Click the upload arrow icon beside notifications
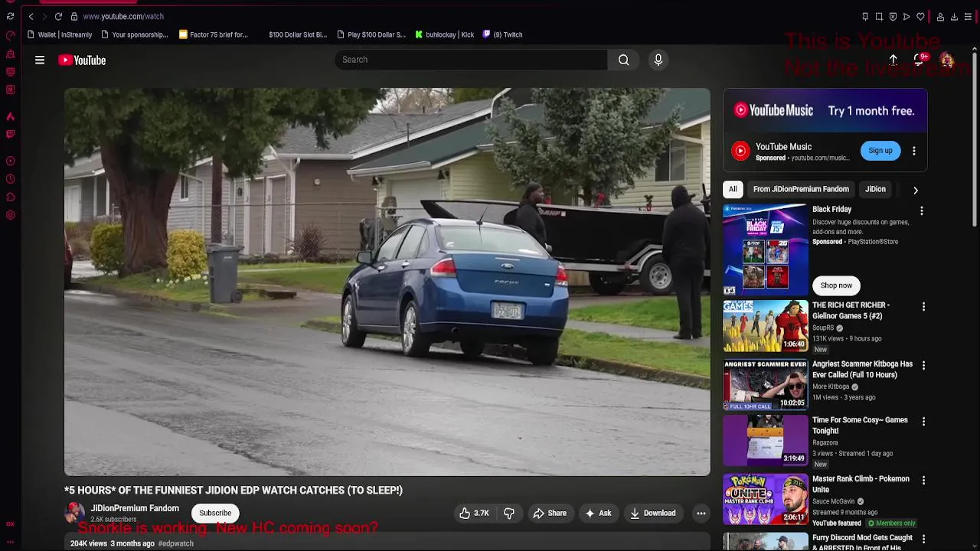 893,60
